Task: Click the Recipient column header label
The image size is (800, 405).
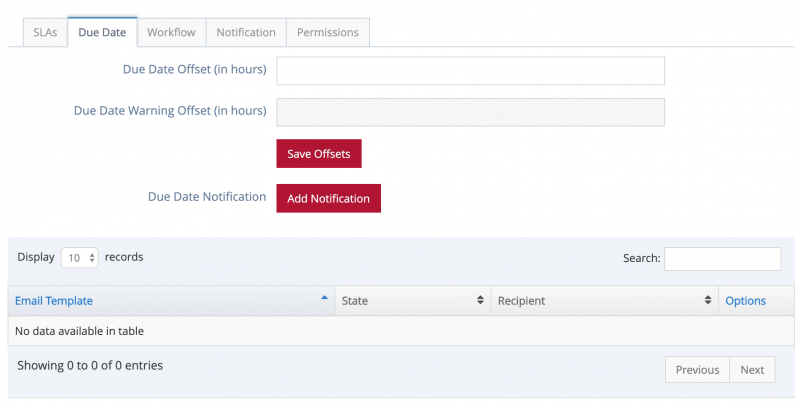Action: pyautogui.click(x=521, y=301)
